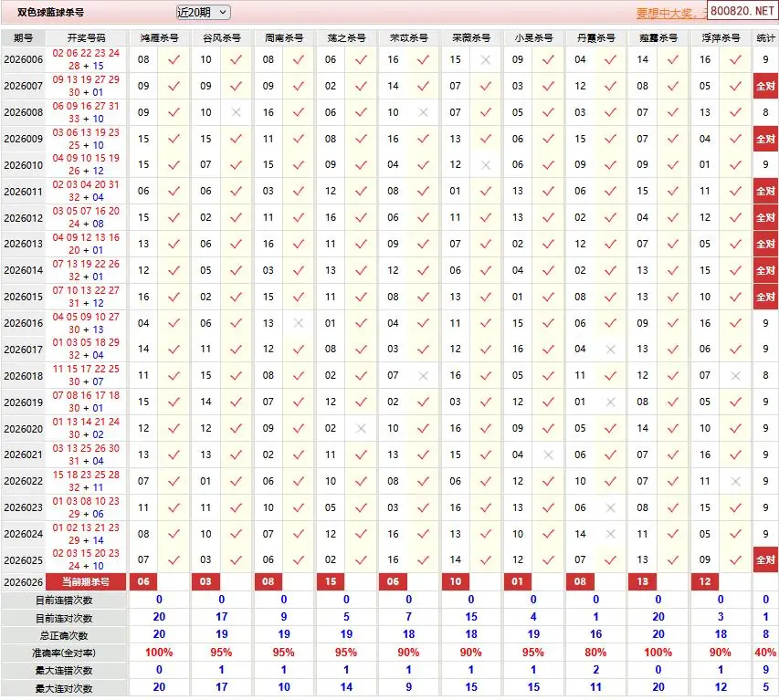This screenshot has width=779, height=700.
Task: Select the 统计 column header
Action: click(x=765, y=38)
